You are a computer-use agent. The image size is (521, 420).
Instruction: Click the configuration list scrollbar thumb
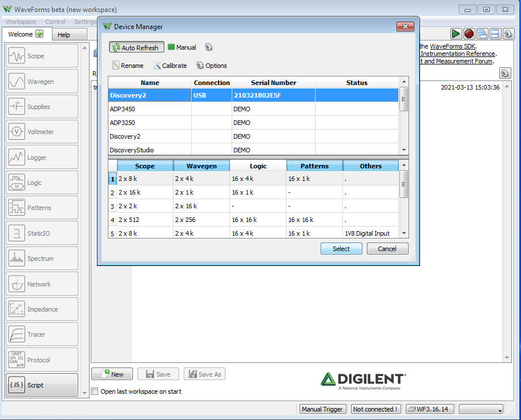tap(403, 184)
